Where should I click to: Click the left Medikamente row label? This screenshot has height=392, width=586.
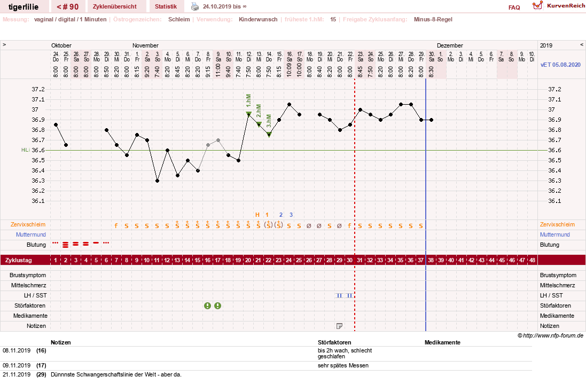point(30,316)
